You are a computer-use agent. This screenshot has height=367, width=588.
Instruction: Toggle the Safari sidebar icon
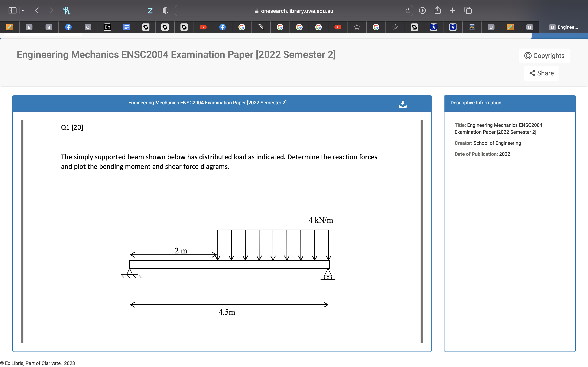coord(12,10)
